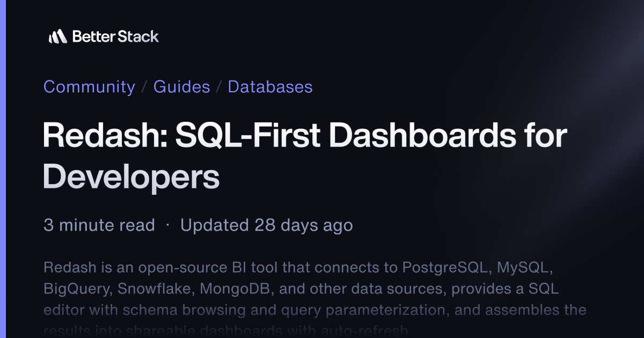Go to the Guides breadcrumb
The width and height of the screenshot is (644, 338).
181,86
